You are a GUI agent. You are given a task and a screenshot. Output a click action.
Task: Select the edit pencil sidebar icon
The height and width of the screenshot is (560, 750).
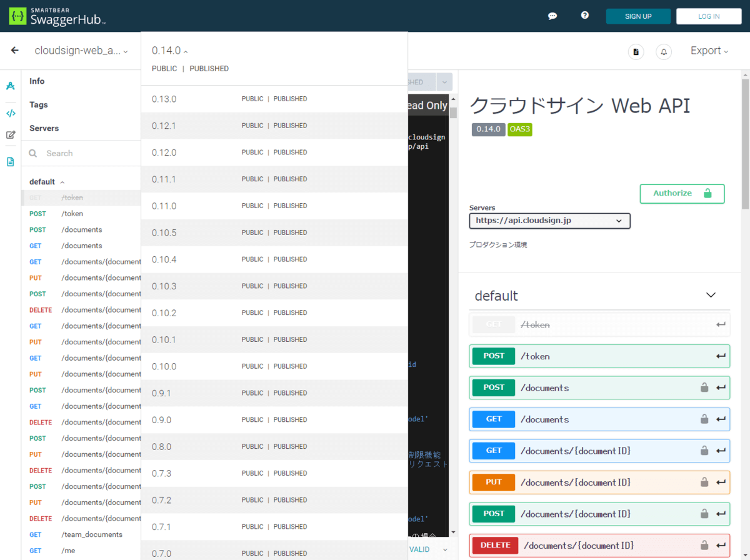(11, 134)
